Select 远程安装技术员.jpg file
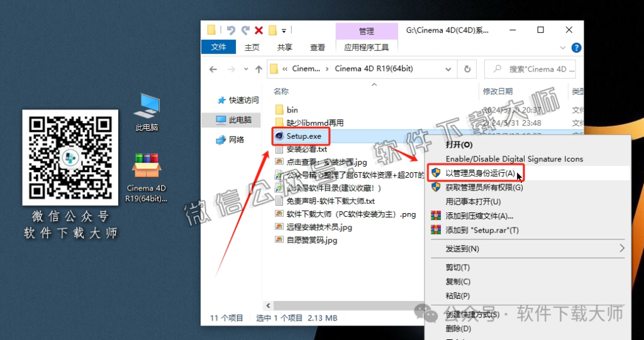The image size is (644, 340). [319, 227]
